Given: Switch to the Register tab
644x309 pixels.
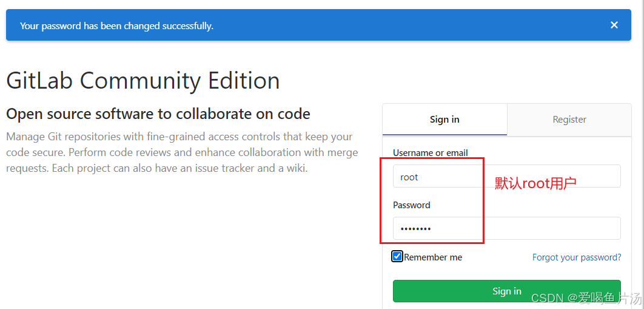Looking at the screenshot, I should point(569,120).
